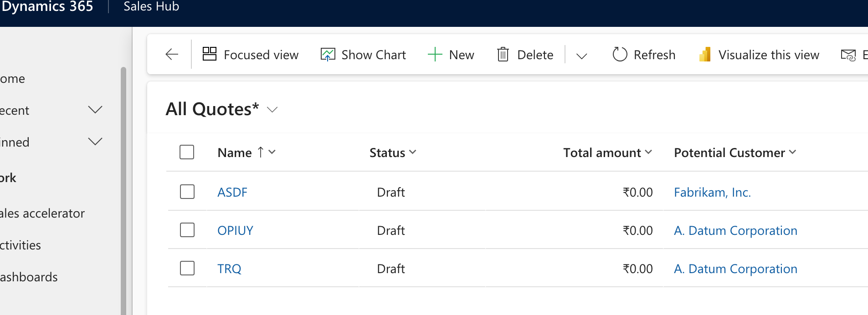The image size is (868, 315).
Task: Click the sidebar vertical scrollbar
Action: pos(123,191)
